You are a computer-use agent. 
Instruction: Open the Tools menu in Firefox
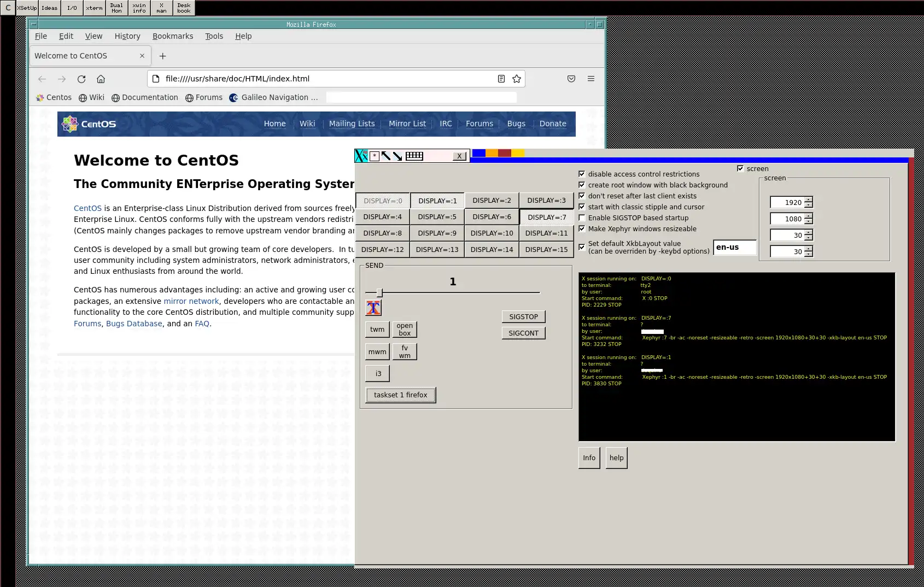pos(214,36)
